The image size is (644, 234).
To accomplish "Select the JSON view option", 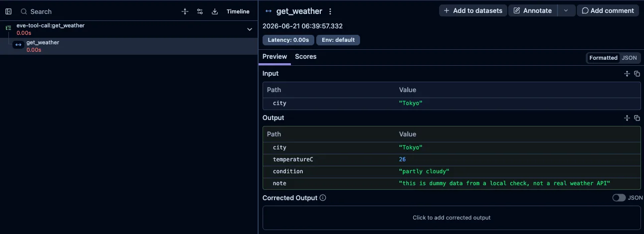I will 630,58.
